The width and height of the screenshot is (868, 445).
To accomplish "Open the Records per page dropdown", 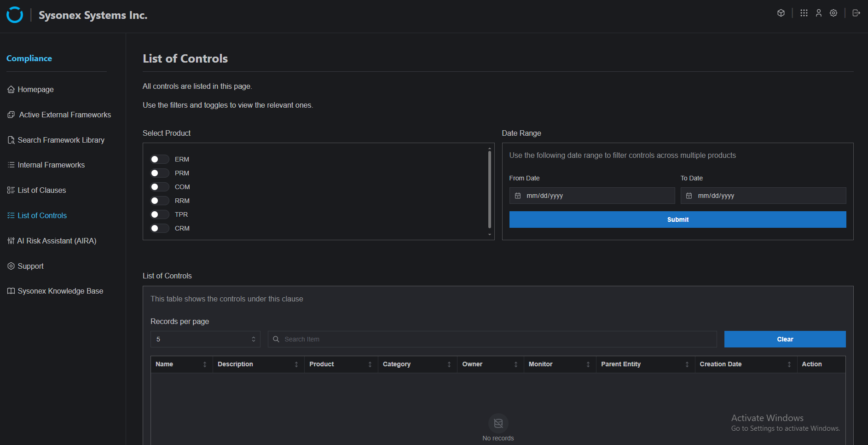I will click(205, 339).
